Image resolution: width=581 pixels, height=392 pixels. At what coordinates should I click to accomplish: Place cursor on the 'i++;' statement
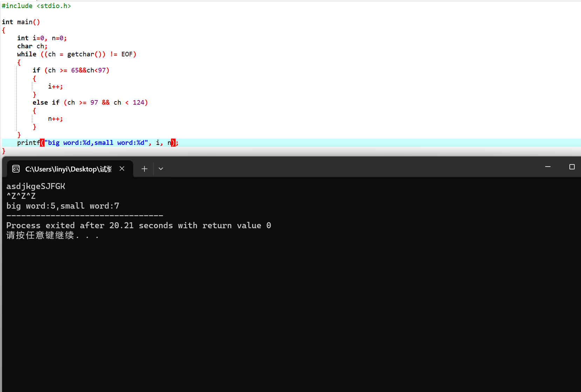[x=55, y=86]
